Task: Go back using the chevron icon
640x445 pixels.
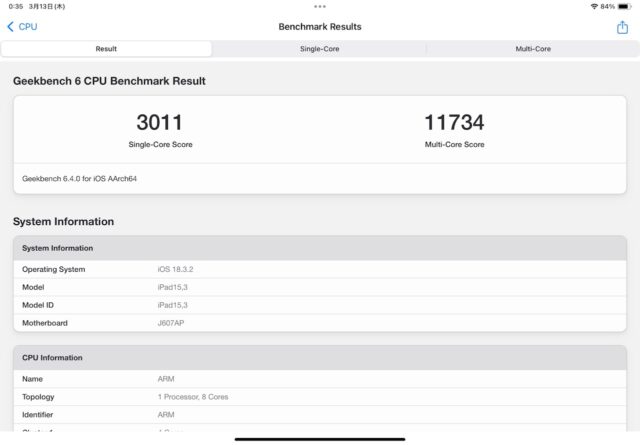Action: (x=11, y=27)
